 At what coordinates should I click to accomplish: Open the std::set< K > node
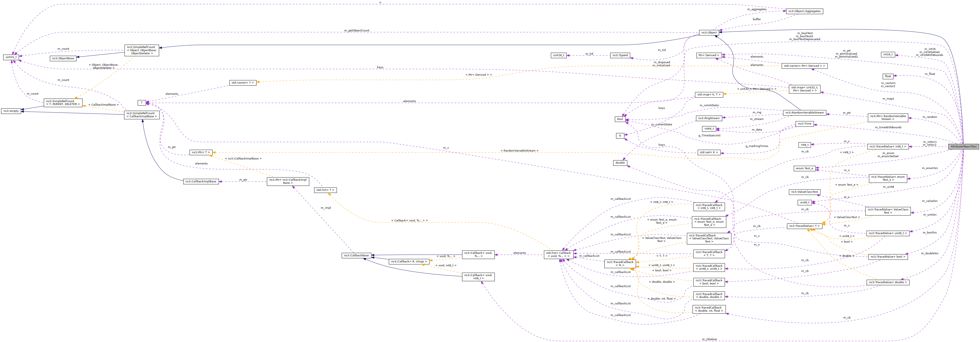(709, 153)
